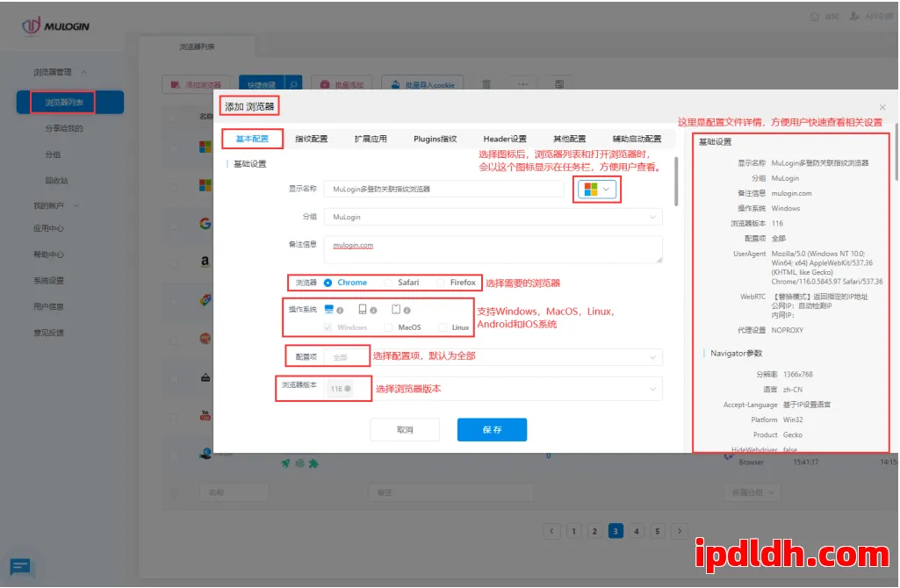The width and height of the screenshot is (900, 588).
Task: Toggle the Windows checkbox
Action: 328,327
